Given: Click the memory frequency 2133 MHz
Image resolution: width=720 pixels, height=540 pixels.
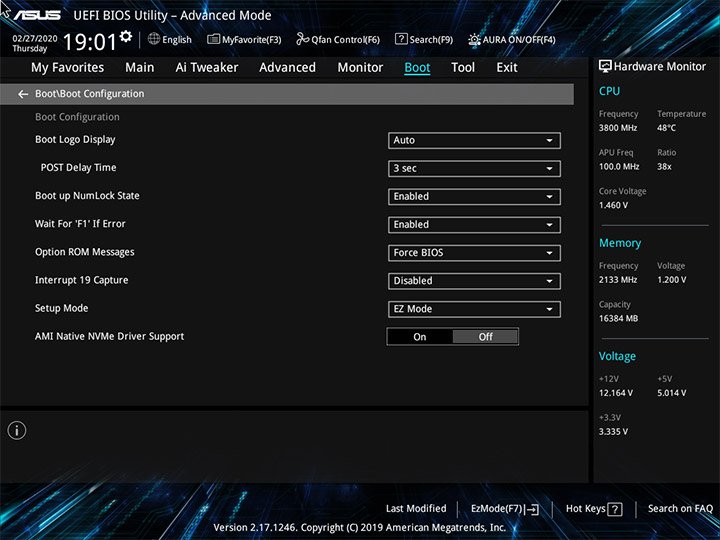Looking at the screenshot, I should pos(618,280).
